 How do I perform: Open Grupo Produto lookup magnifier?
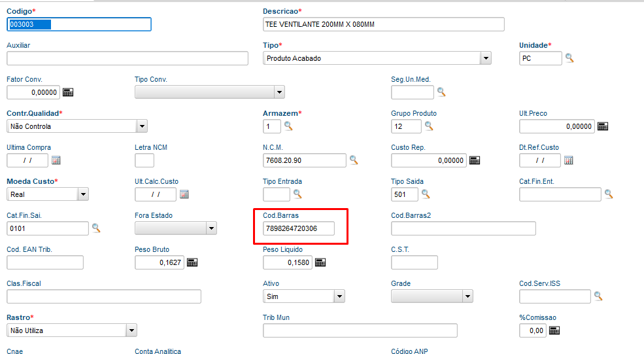click(429, 126)
